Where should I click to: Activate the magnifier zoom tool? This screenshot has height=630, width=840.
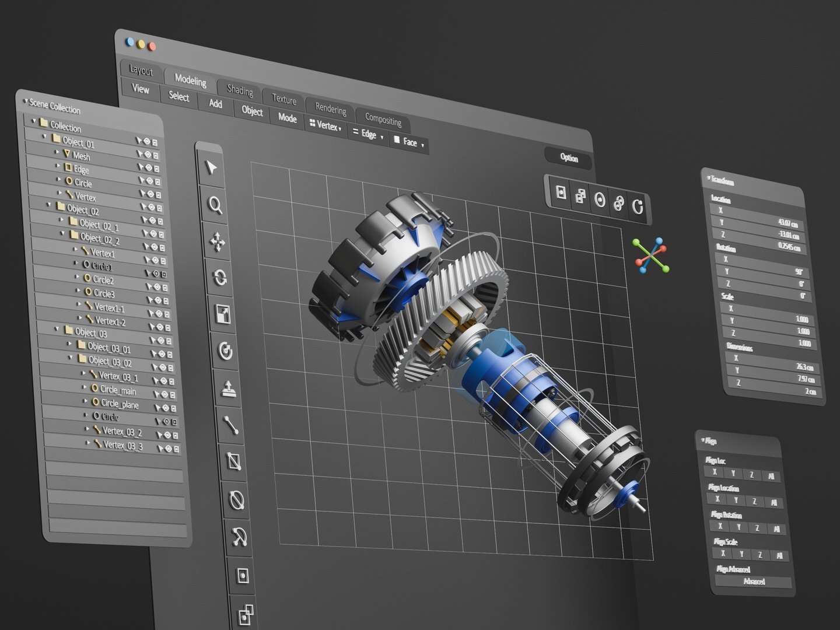coord(215,205)
